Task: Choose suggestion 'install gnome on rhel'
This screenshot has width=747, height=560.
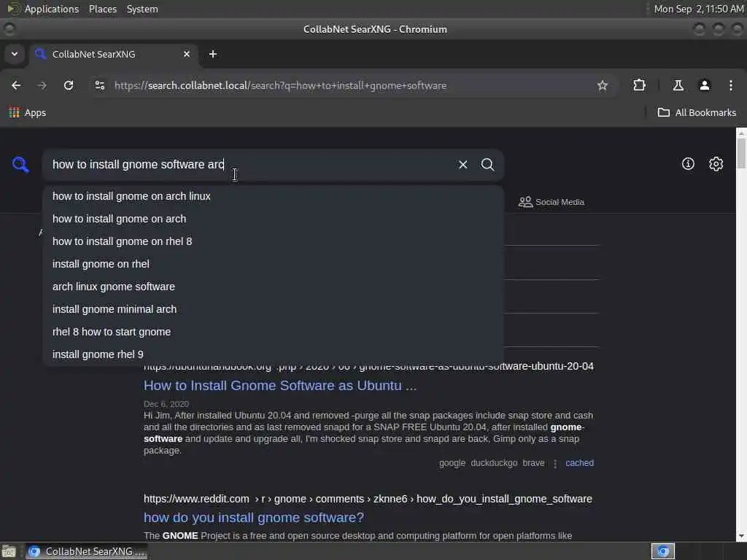Action: (x=273, y=264)
